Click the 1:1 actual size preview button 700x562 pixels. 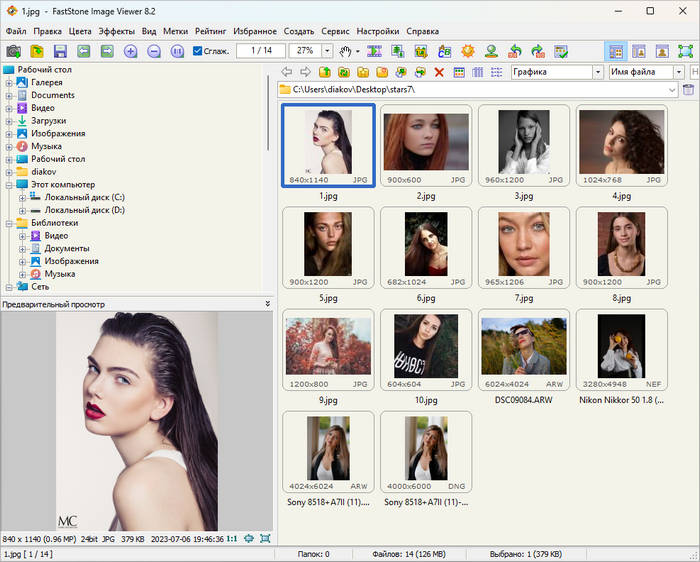pyautogui.click(x=231, y=538)
